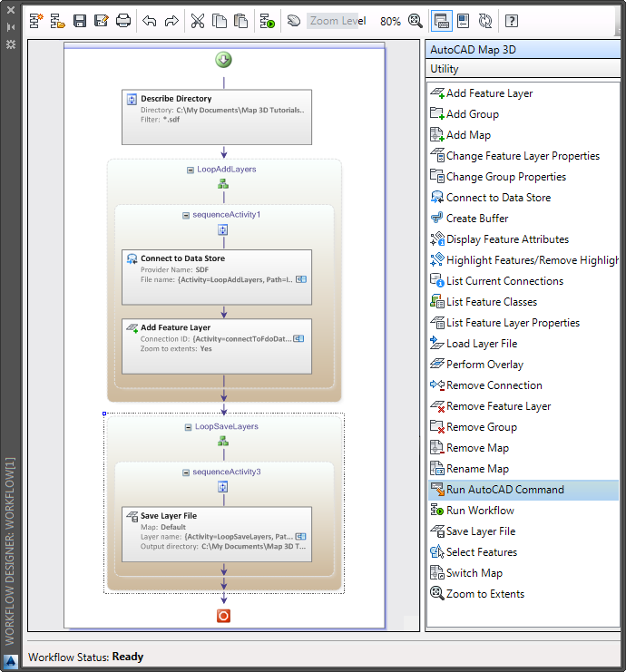The height and width of the screenshot is (672, 626).
Task: Select Highlight Features/Remove Highlight activity
Action: pos(523,260)
